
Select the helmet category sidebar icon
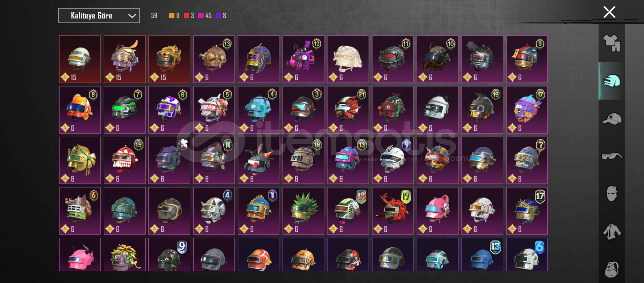pos(612,81)
